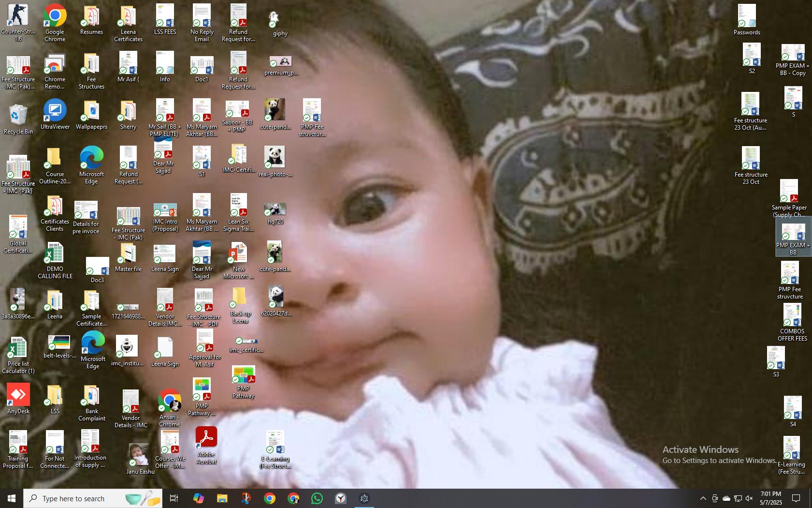Open the Action Center notifications panel
The height and width of the screenshot is (508, 812).
tap(796, 498)
